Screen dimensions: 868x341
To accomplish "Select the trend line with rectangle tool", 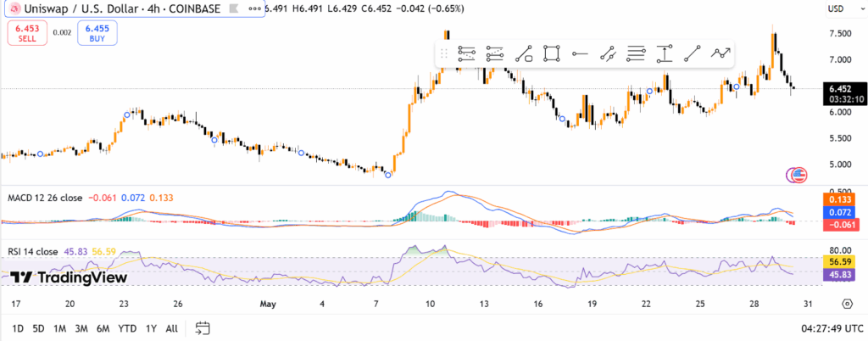I will (524, 53).
